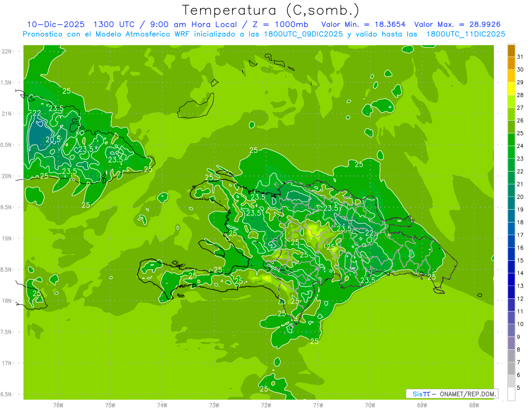Click the teal legend swatch between 19 and 20

(511, 204)
